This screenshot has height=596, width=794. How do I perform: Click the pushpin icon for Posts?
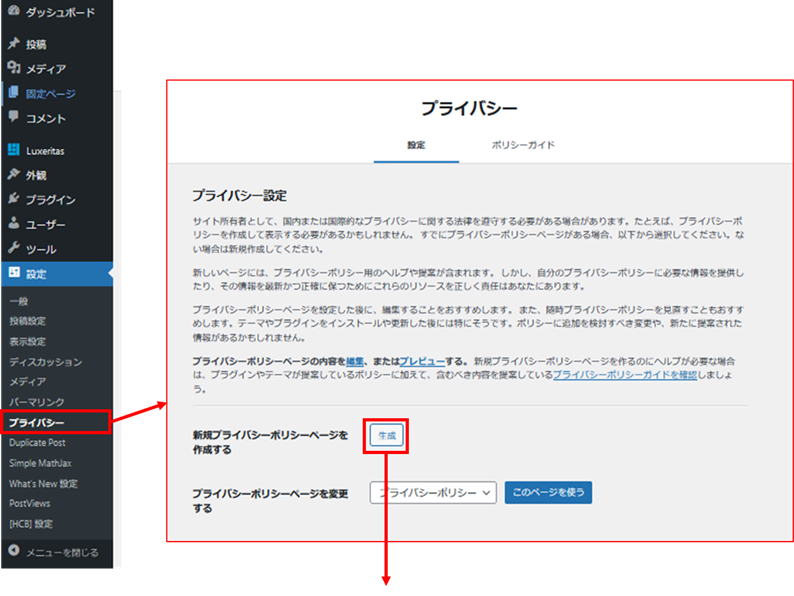(x=13, y=44)
